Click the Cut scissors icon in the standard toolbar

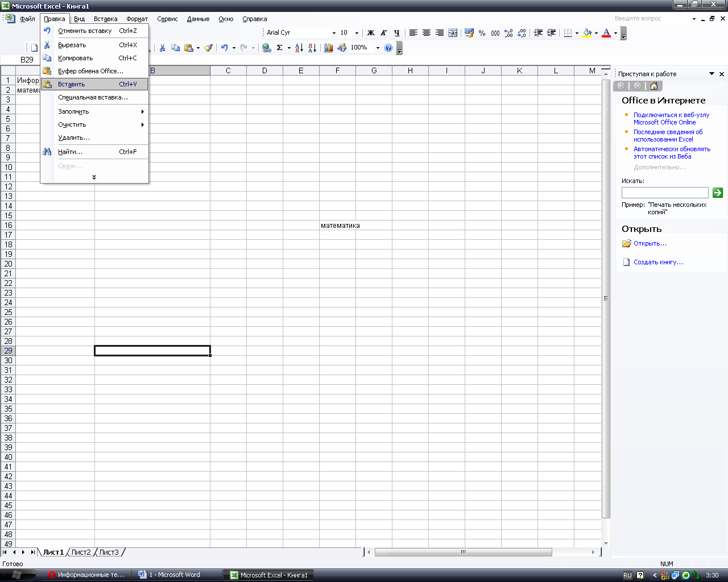(x=162, y=48)
